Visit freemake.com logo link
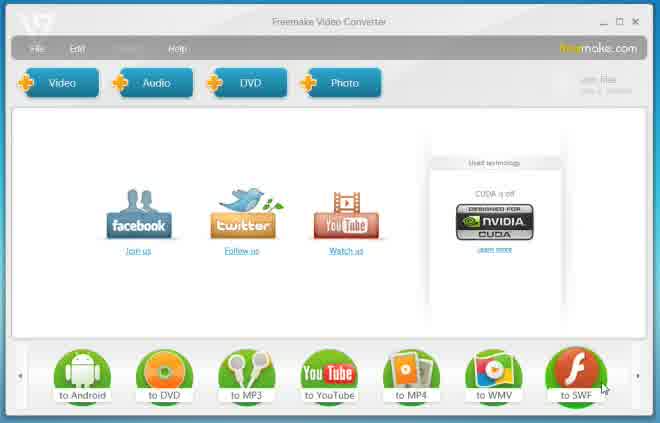 (x=598, y=49)
